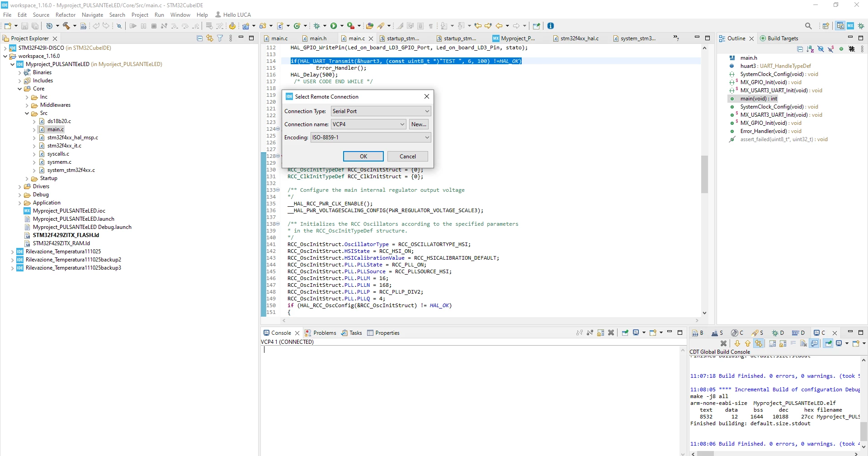Close the Select Remote Connection dialog
Viewport: 868px width, 456px height.
point(426,96)
